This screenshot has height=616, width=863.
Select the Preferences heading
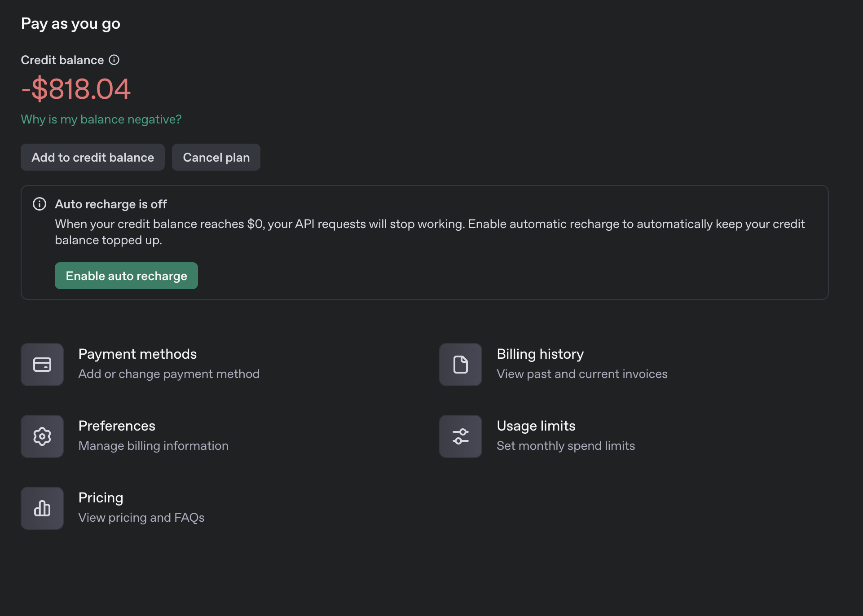pos(117,426)
